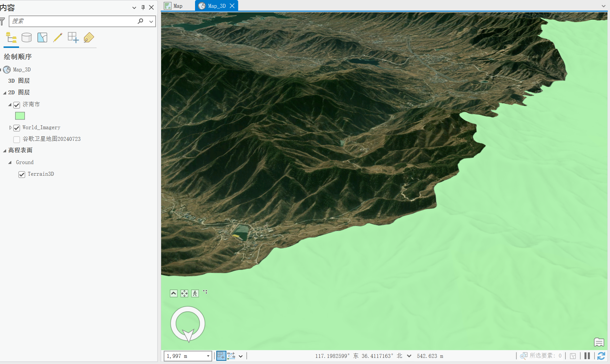Uncheck the Terrain3D elevation source
The width and height of the screenshot is (610, 364).
click(22, 174)
